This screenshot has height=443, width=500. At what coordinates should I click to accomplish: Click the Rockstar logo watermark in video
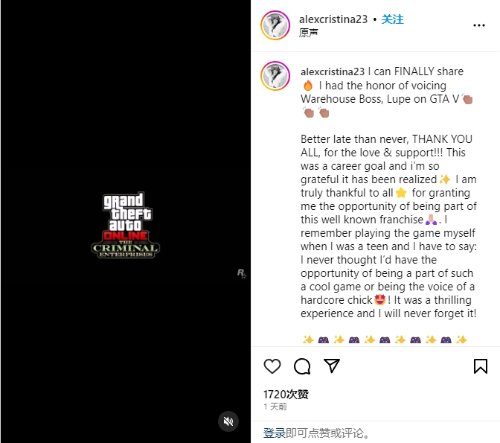(x=241, y=274)
